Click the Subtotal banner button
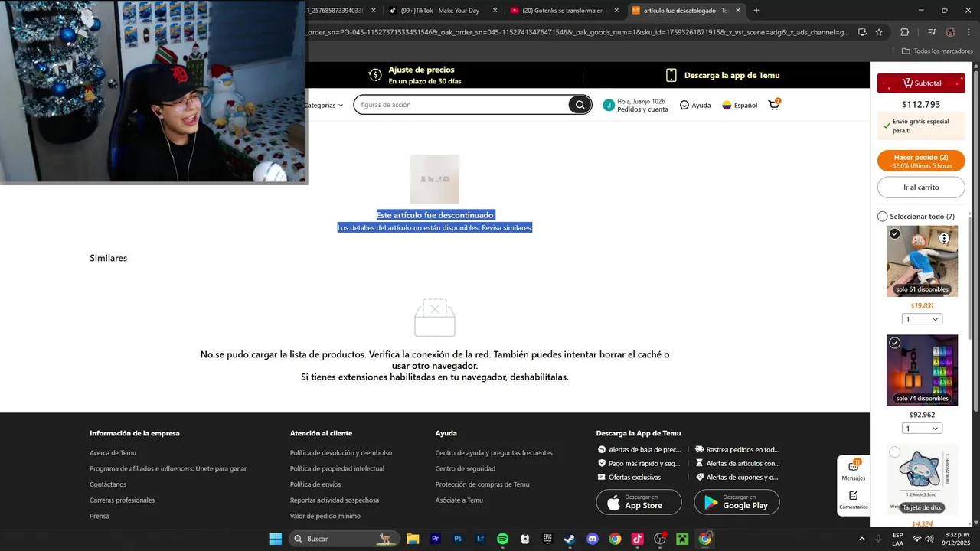Screen dimensions: 980x551 click(x=921, y=83)
